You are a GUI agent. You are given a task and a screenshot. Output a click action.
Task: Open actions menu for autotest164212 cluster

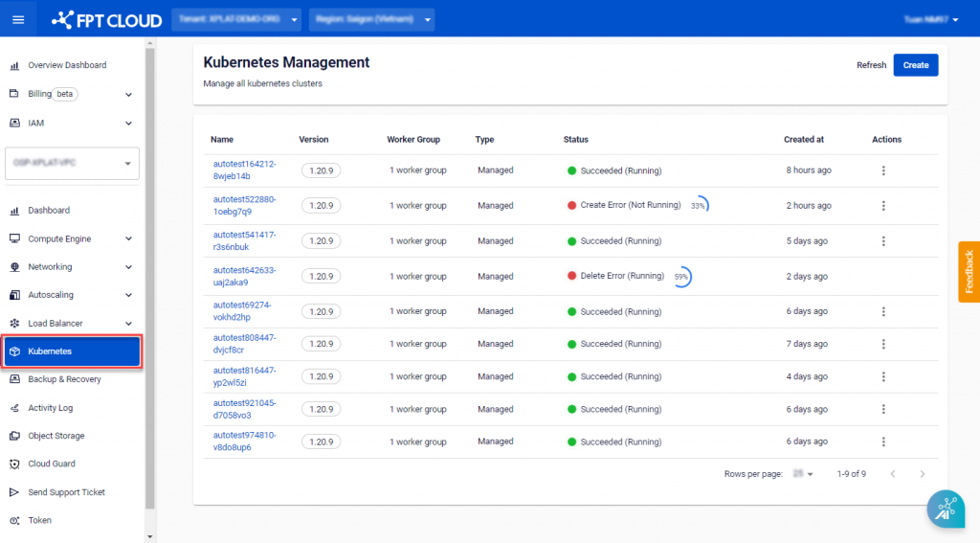[883, 170]
